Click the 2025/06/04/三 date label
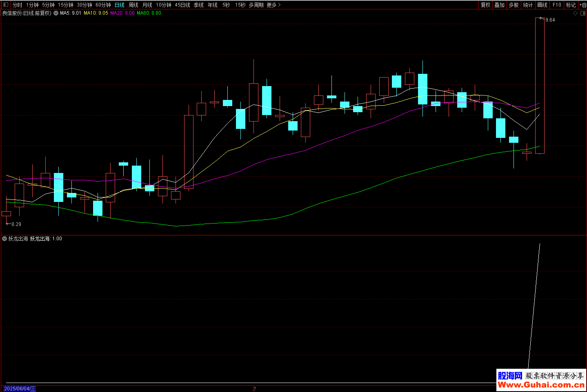The width and height of the screenshot is (587, 392). (20, 389)
